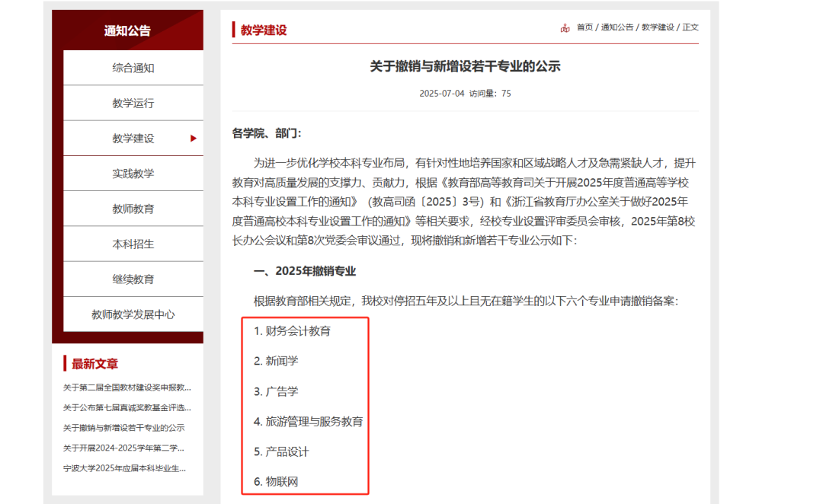Open the 本科招生 section in the sidebar

[133, 244]
